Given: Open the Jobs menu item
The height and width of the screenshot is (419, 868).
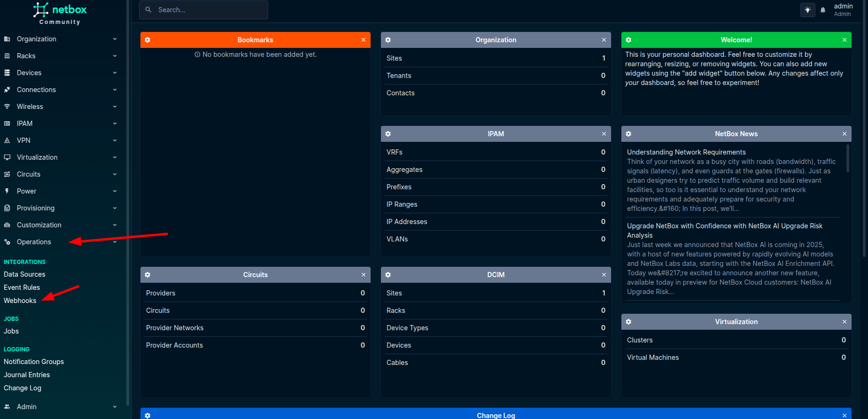Looking at the screenshot, I should click(11, 331).
